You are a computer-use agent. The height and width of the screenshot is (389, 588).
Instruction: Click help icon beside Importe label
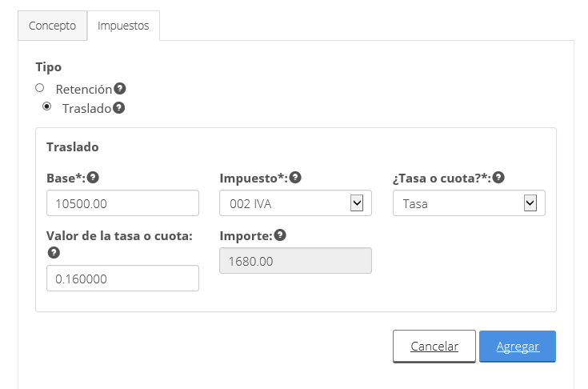click(280, 235)
